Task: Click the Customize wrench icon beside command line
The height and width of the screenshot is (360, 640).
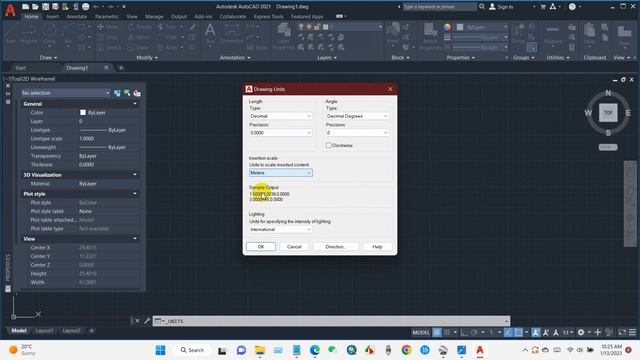Action: [x=147, y=321]
